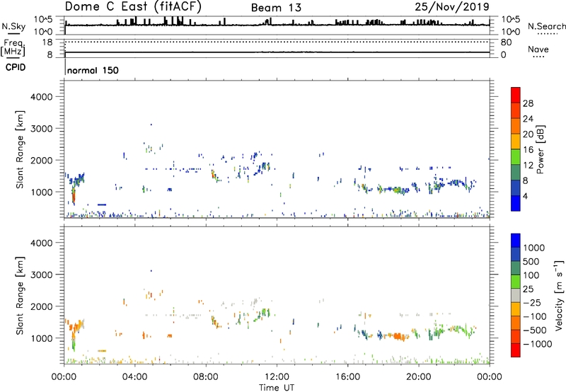Screen dimensions: 566x392
Task: Select the 'N.Sky' legend label
Action: coord(13,26)
